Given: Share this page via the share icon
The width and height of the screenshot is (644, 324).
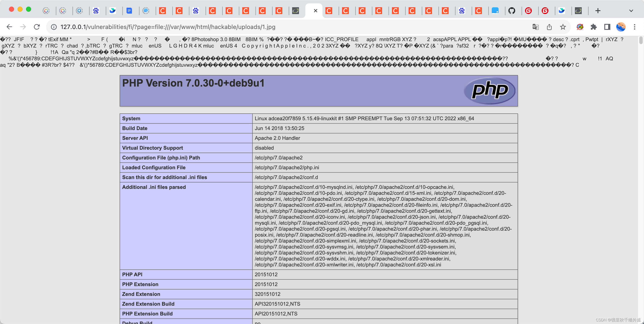Looking at the screenshot, I should point(549,27).
